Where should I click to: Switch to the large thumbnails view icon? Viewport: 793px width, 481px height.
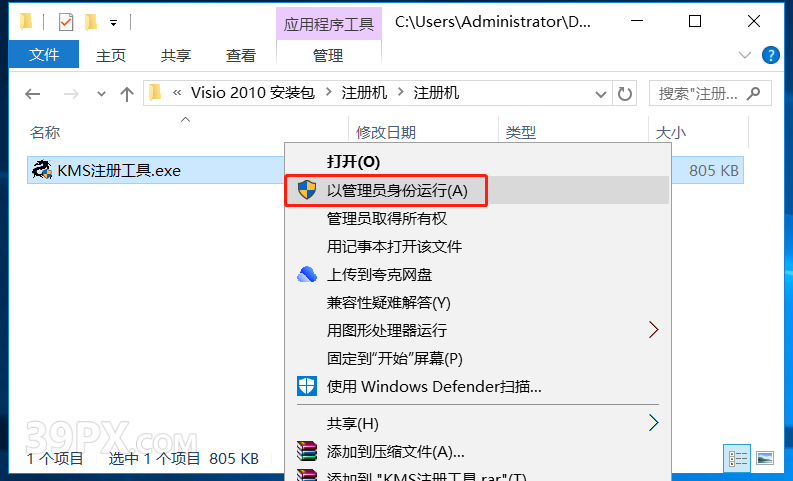[765, 458]
